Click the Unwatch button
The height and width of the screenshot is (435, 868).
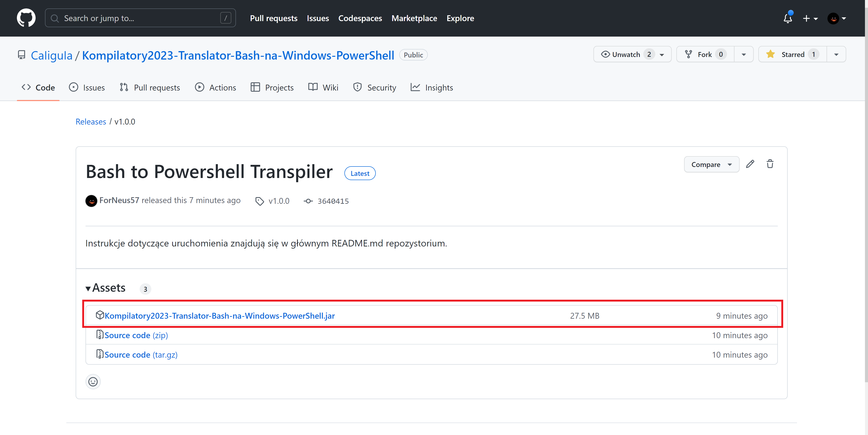coord(625,55)
